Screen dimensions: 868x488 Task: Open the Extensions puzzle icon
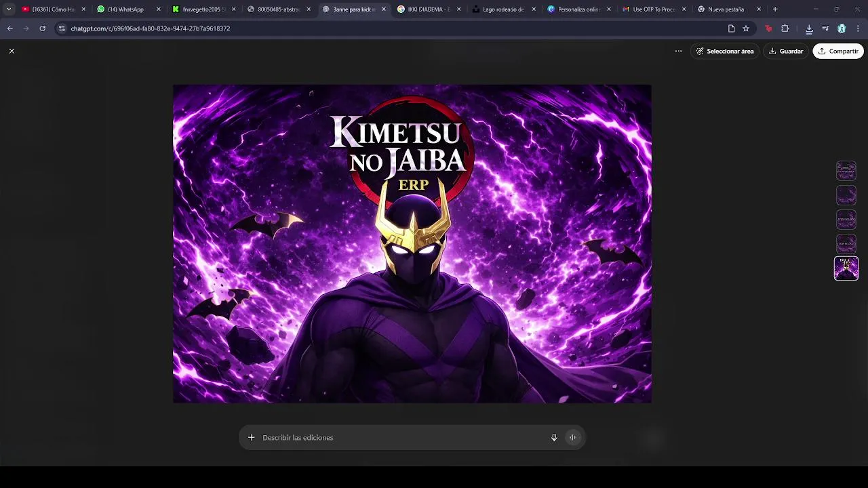(x=785, y=28)
